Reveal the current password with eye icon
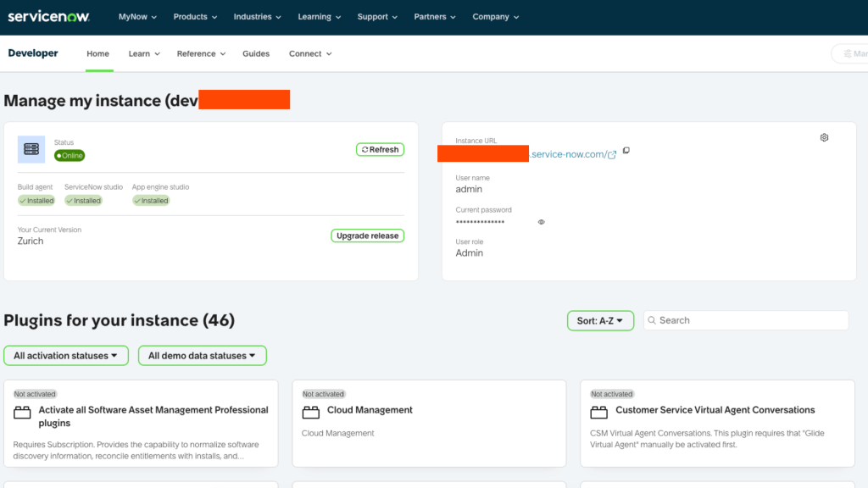 point(542,222)
